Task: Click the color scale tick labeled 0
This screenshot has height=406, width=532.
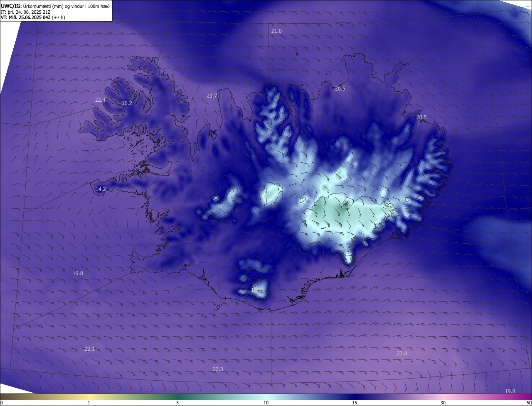Action: [x=2, y=403]
